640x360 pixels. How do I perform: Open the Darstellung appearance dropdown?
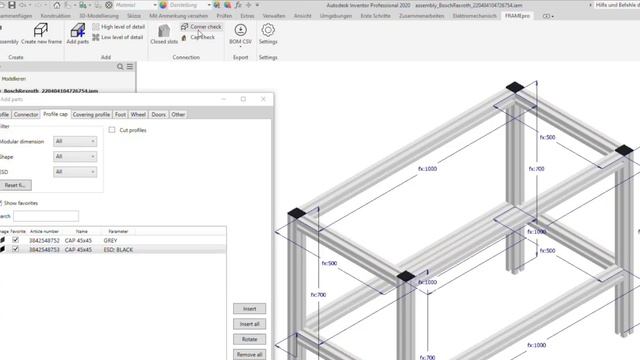coord(209,5)
